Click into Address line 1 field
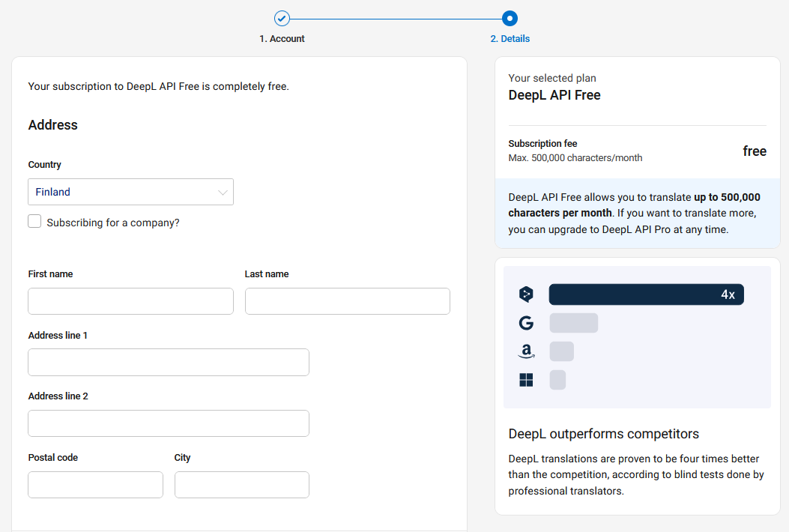This screenshot has height=532, width=789. click(169, 362)
